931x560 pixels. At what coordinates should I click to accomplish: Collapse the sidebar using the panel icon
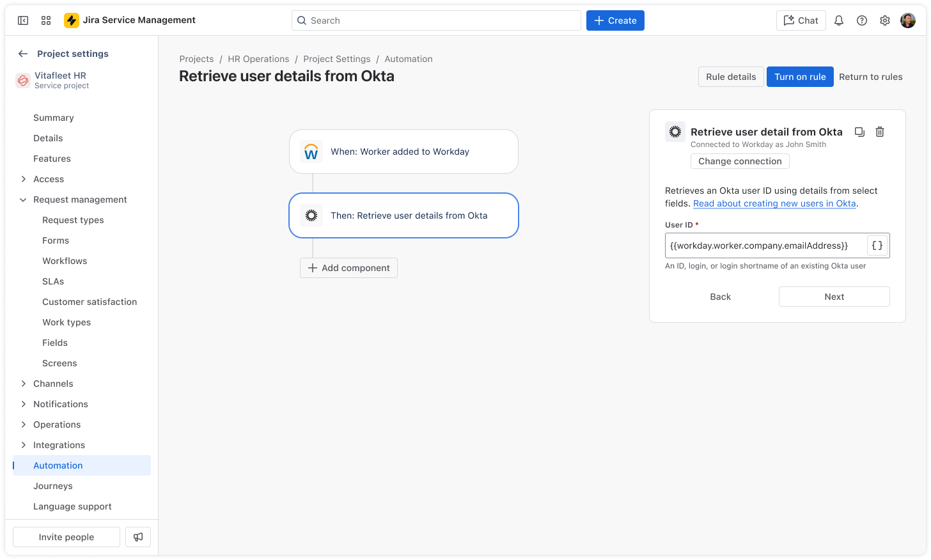pyautogui.click(x=23, y=20)
